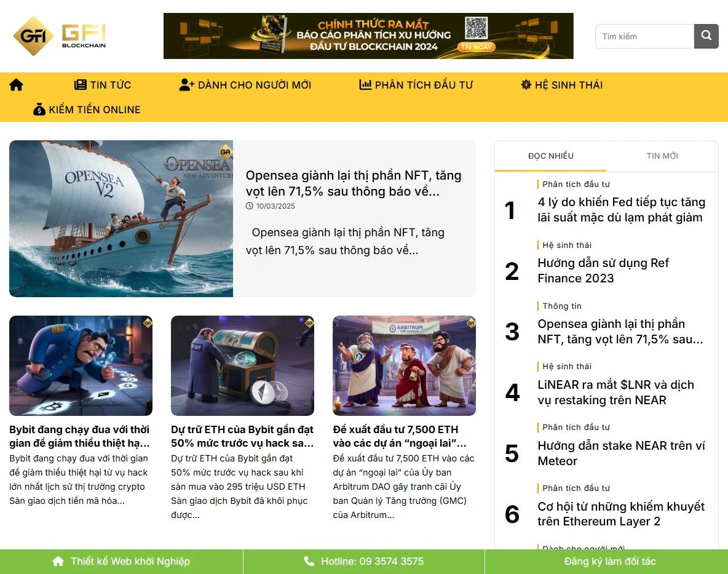The image size is (728, 574).
Task: Click the Bybit đang chạy đua excerpt paragraph
Action: tap(79, 480)
